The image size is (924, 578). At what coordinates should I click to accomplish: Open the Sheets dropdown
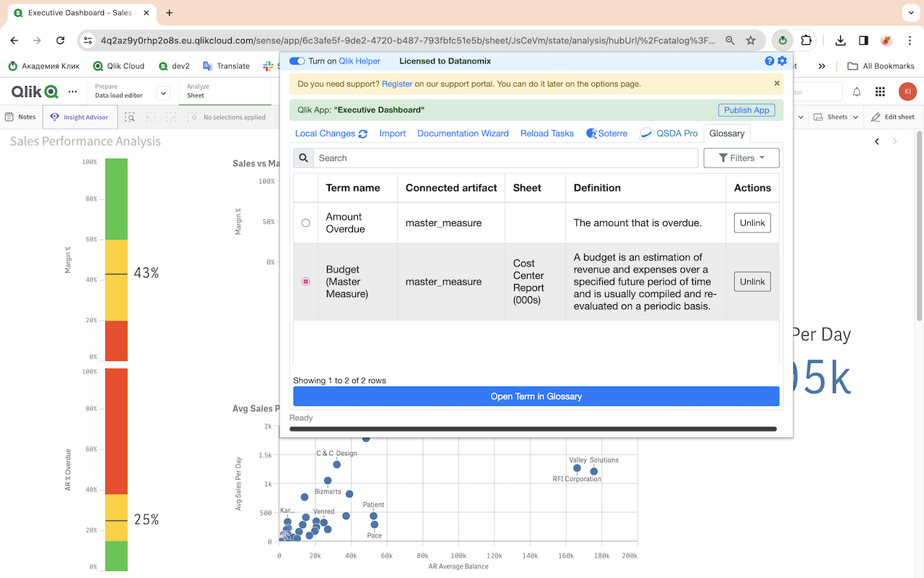point(834,116)
